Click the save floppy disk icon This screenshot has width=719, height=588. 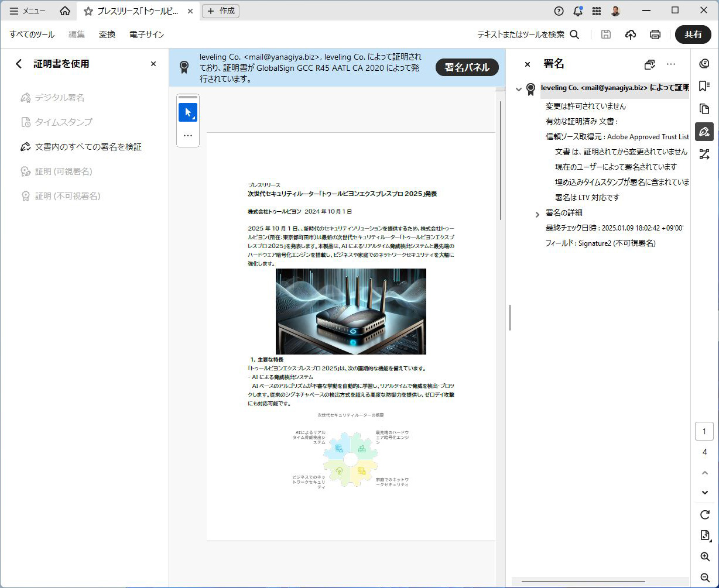click(606, 35)
